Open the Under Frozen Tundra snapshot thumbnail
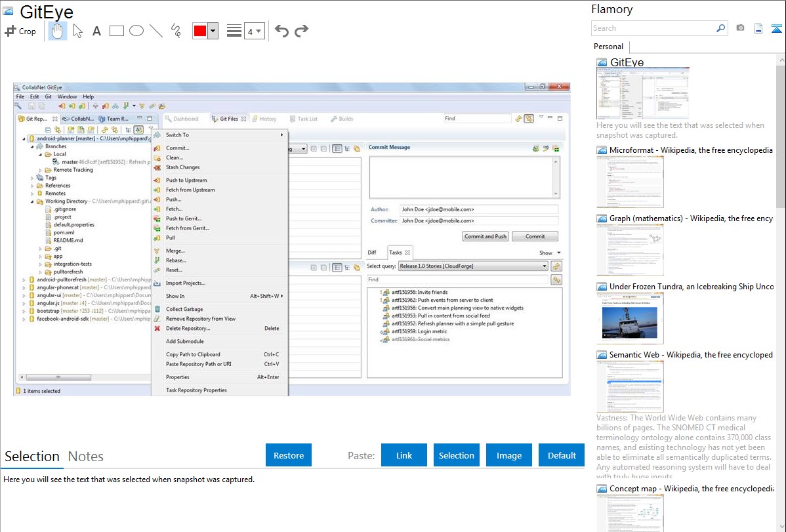Image resolution: width=786 pixels, height=532 pixels. pos(630,318)
